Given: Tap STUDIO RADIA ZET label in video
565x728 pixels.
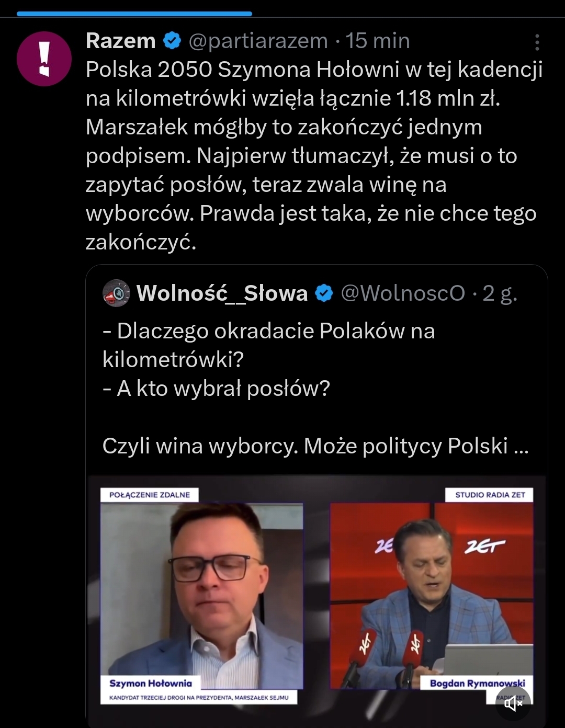Looking at the screenshot, I should tap(490, 495).
